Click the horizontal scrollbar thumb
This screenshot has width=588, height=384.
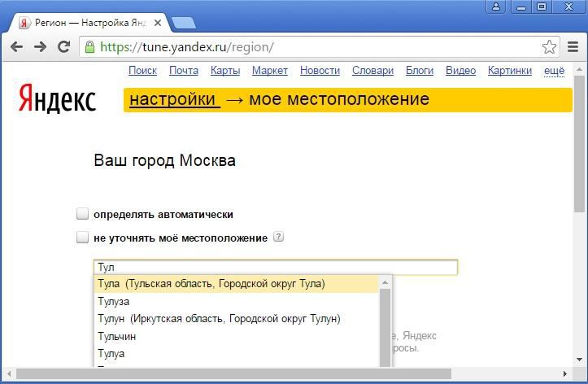(233, 374)
